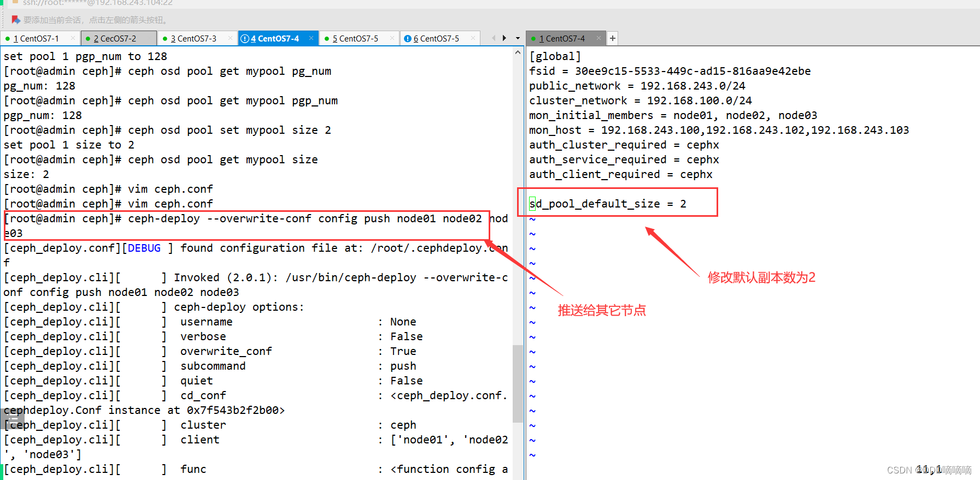Click the scroll-up arrow of left terminal
The width and height of the screenshot is (980, 480).
[x=518, y=53]
